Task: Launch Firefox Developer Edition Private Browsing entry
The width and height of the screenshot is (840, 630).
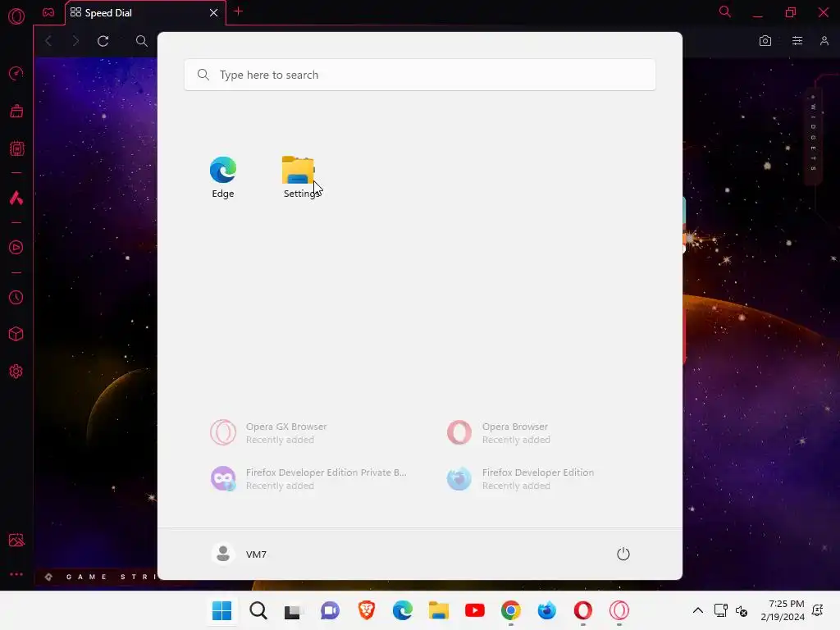Action: (308, 479)
